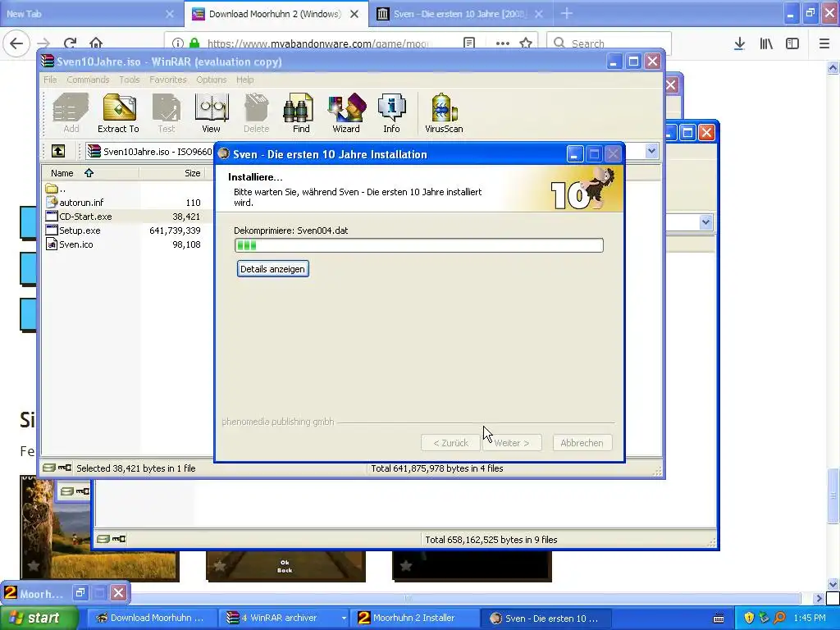Open the Tools menu in WinRAR
840x630 pixels.
click(x=129, y=80)
